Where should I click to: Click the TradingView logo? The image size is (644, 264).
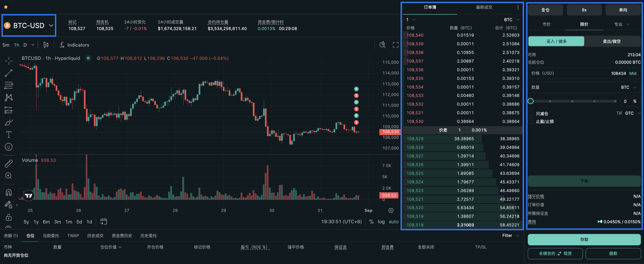coord(28,195)
